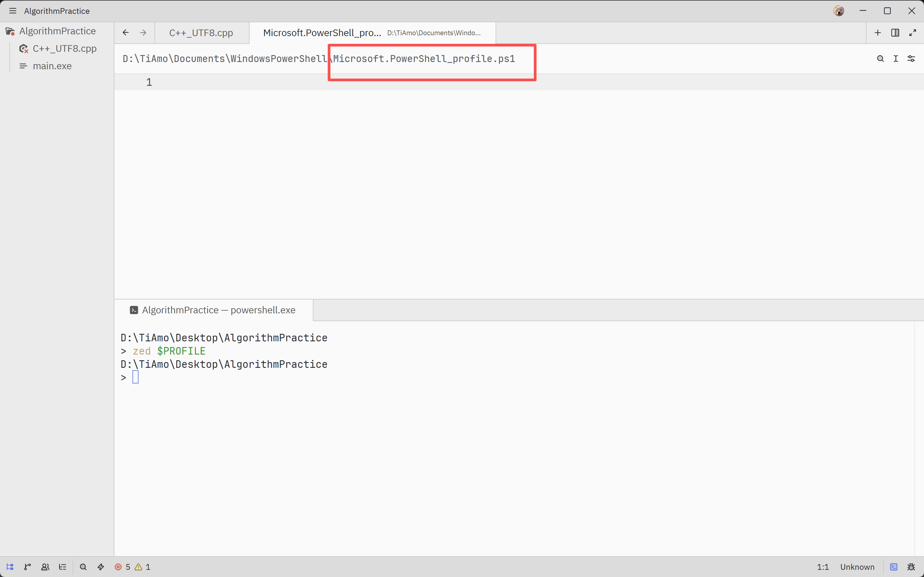Open editor controls sliders icon
Image resolution: width=924 pixels, height=577 pixels.
911,59
